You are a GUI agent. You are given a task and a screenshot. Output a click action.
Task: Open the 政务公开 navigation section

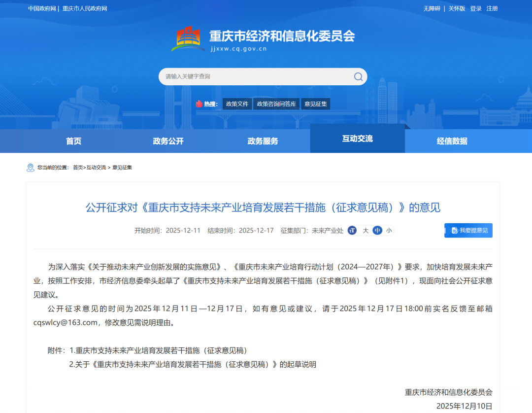click(167, 141)
